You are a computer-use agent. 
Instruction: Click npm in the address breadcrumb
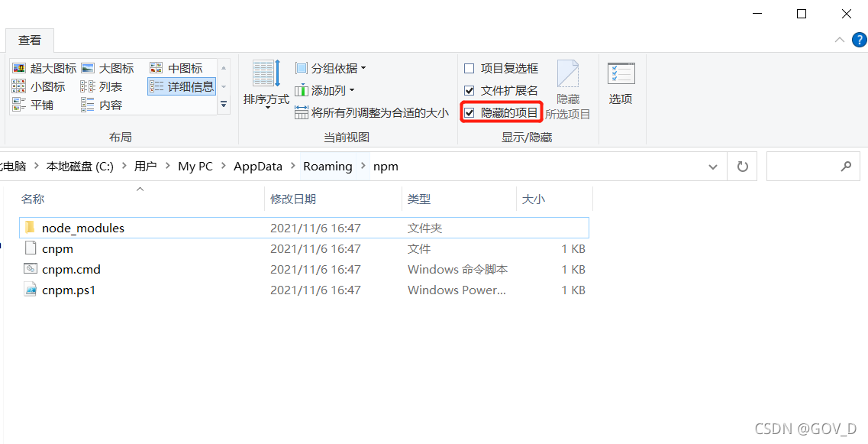tap(386, 167)
